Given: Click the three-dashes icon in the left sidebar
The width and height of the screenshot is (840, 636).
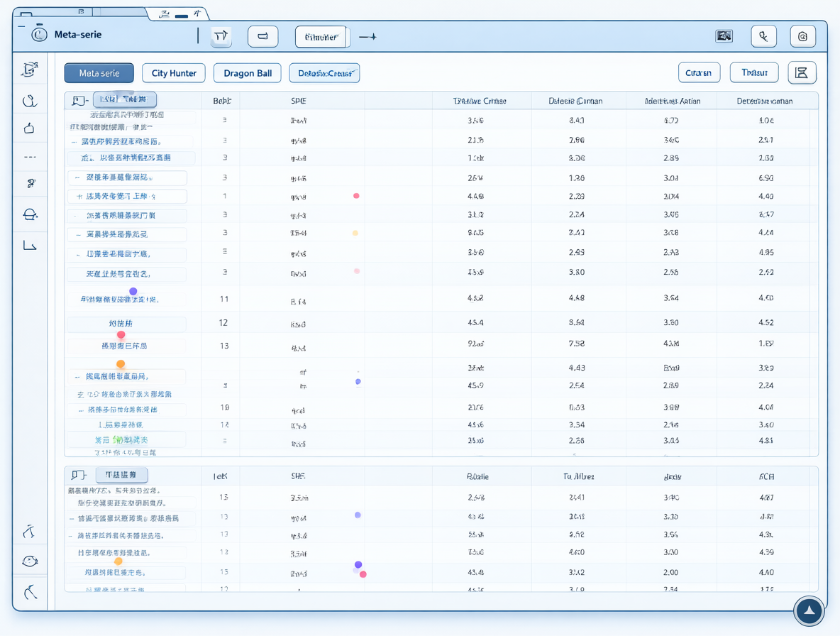Looking at the screenshot, I should (x=30, y=157).
